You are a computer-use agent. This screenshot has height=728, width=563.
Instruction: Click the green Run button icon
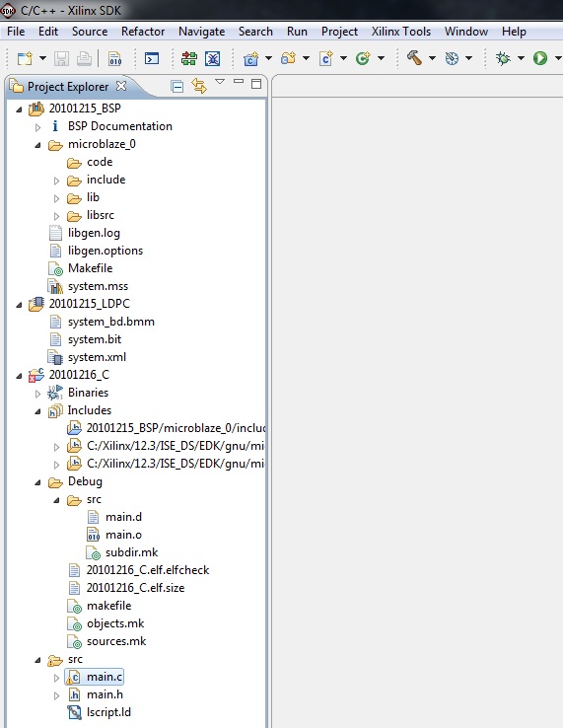(x=539, y=58)
